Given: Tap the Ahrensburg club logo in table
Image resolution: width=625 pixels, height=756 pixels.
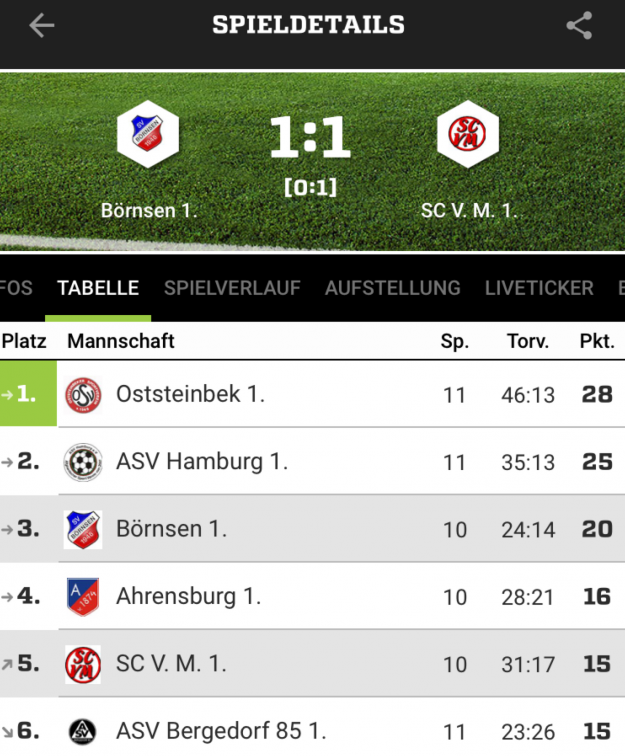Looking at the screenshot, I should click(83, 597).
